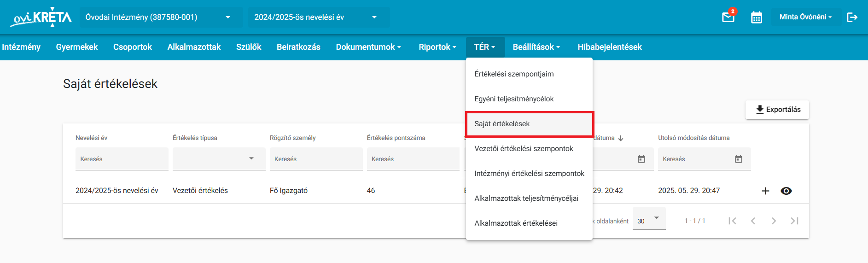
Task: Expand the 2024/2025-ös nevelési év selector
Action: pos(319,17)
